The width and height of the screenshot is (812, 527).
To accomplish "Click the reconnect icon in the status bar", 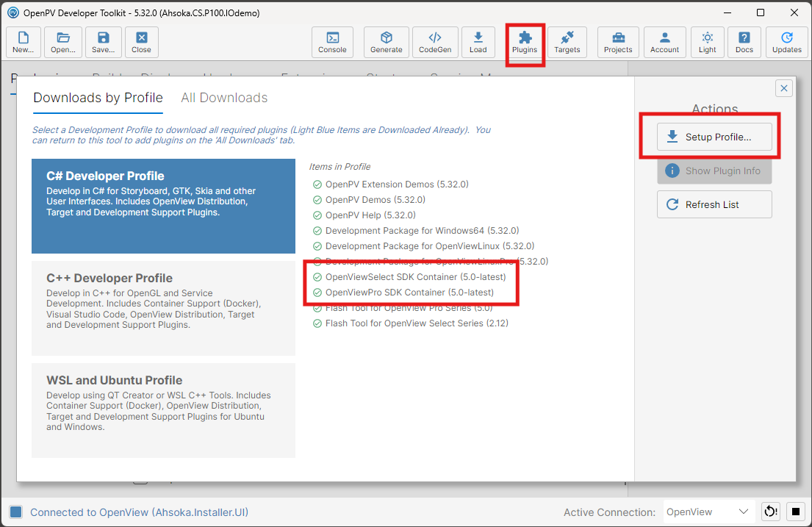I will click(x=771, y=512).
